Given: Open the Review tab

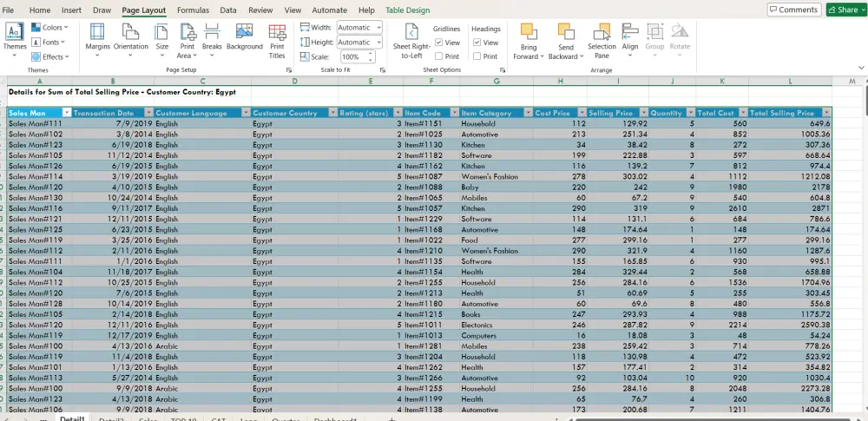Looking at the screenshot, I should coord(260,10).
